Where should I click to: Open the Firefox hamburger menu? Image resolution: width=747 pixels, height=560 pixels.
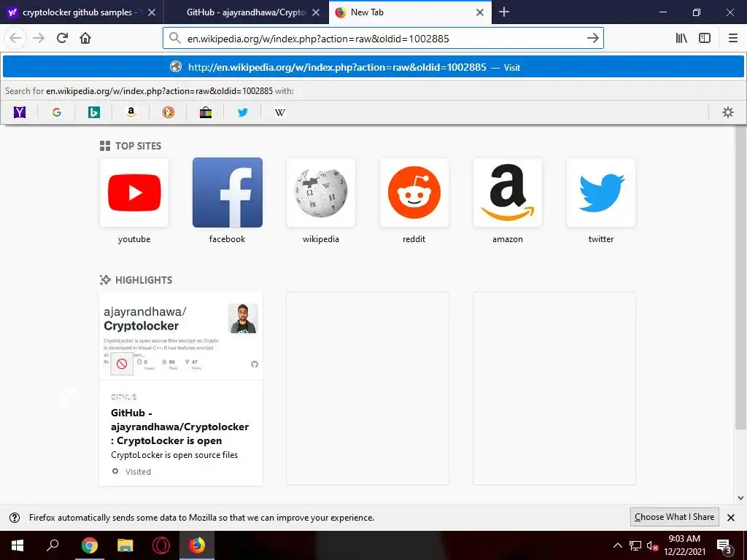[733, 38]
